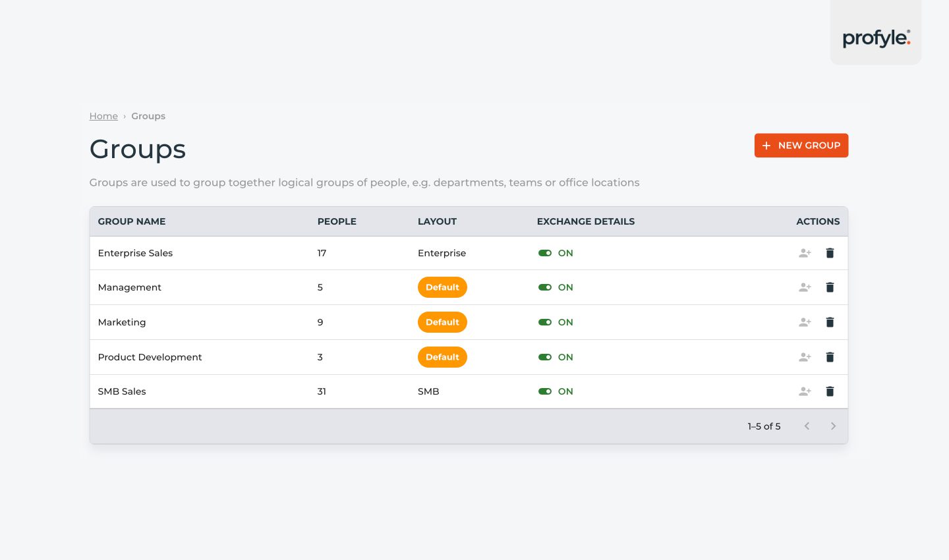Open the Enterprise Sales group
Viewport: 949px width, 560px height.
[x=135, y=253]
